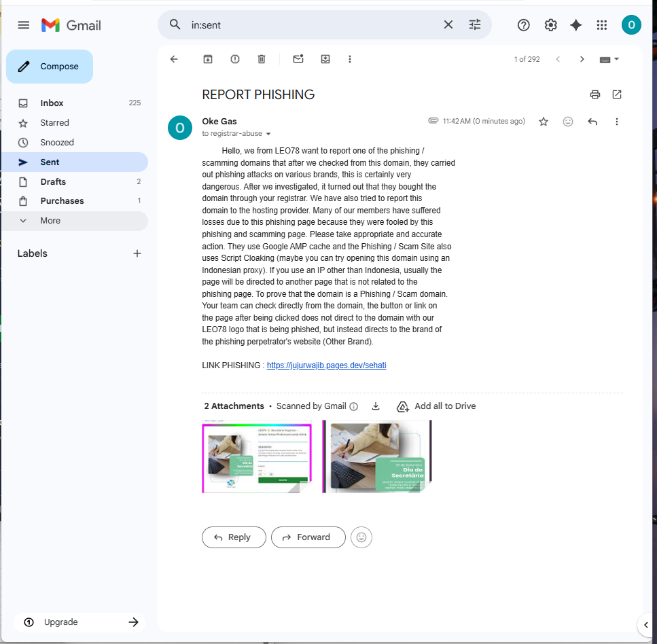
Task: Delete this email with trash icon
Action: point(262,59)
